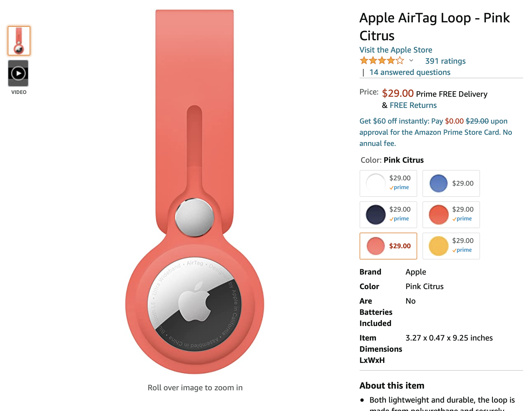Click the FREE Returns link
532x411 pixels.
[413, 105]
